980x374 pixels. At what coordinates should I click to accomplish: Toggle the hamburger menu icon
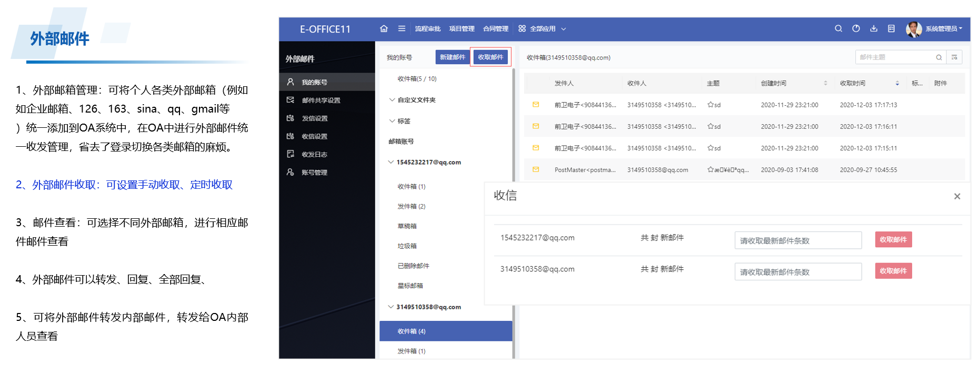(x=402, y=29)
